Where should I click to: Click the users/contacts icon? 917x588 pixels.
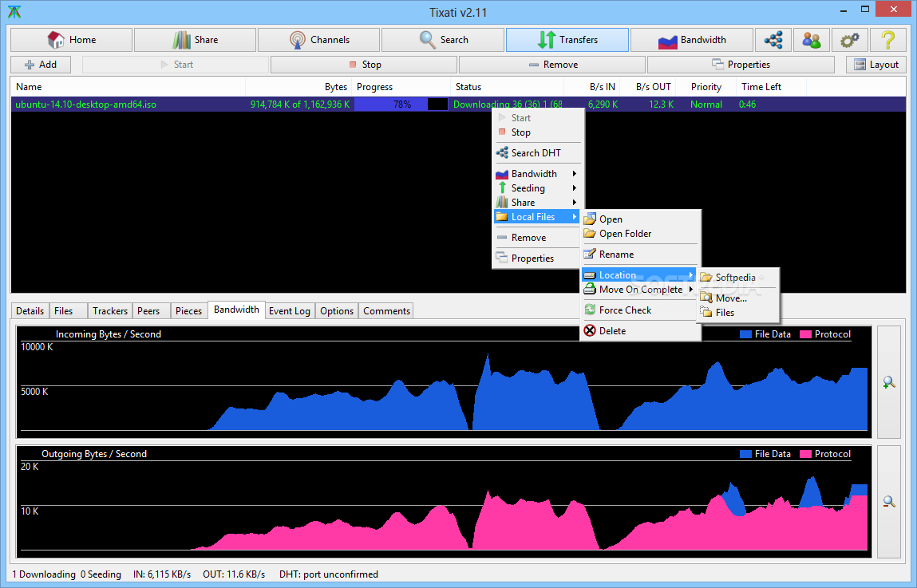click(x=811, y=40)
